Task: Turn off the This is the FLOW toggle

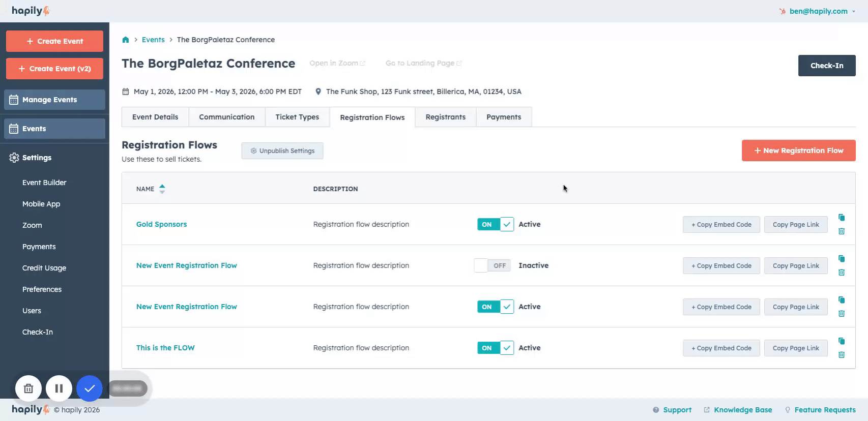Action: [496, 348]
